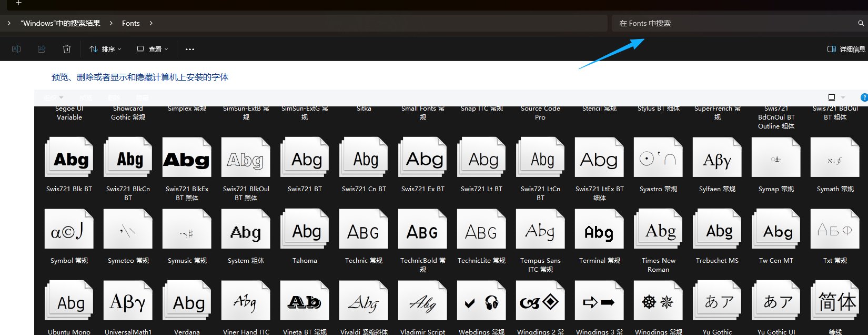Click the rename icon in toolbar

point(16,49)
